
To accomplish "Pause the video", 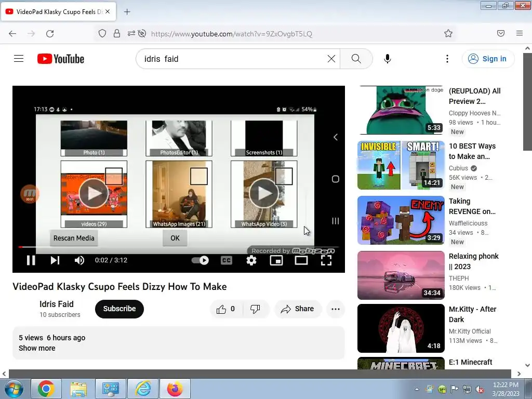I will click(x=31, y=260).
